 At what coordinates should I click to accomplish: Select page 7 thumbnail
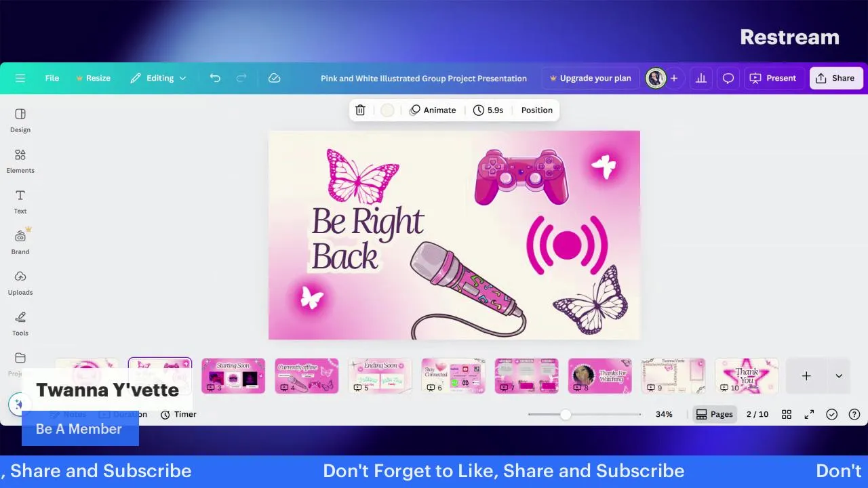pyautogui.click(x=527, y=375)
